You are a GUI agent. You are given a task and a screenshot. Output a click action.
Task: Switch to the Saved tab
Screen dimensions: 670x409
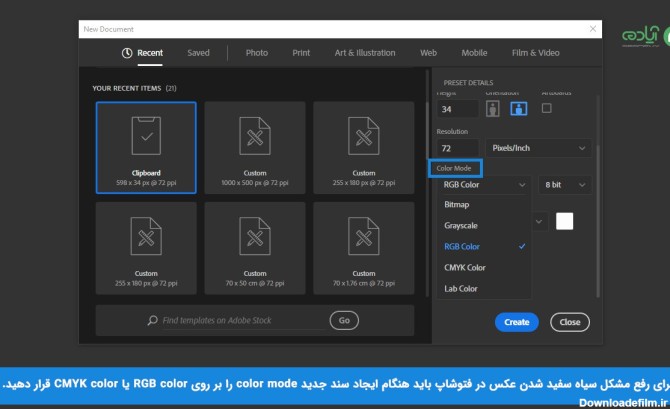pyautogui.click(x=198, y=53)
